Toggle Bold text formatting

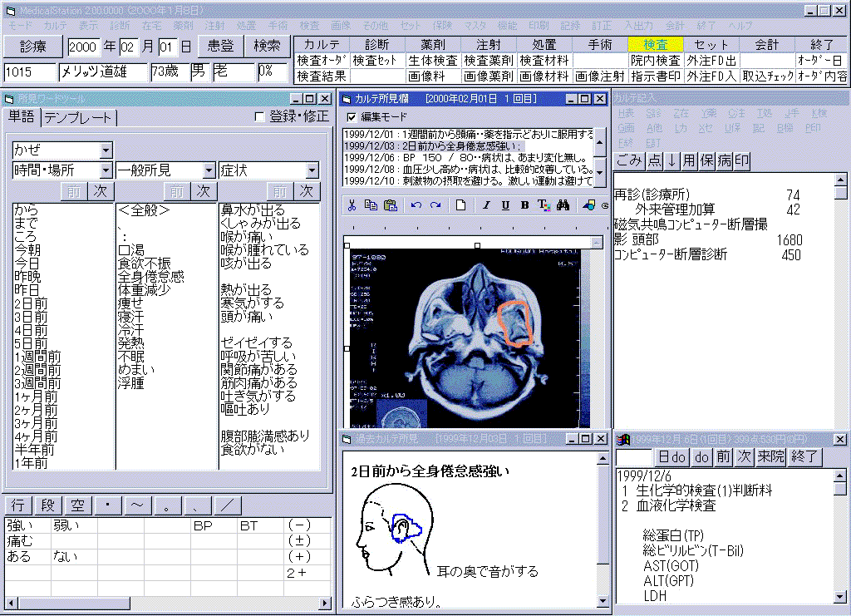point(524,205)
